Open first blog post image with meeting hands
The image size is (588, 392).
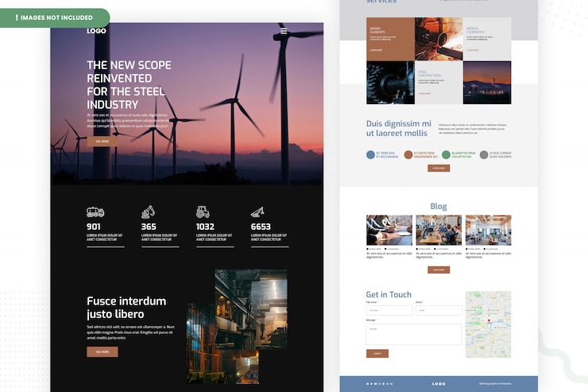tap(389, 231)
